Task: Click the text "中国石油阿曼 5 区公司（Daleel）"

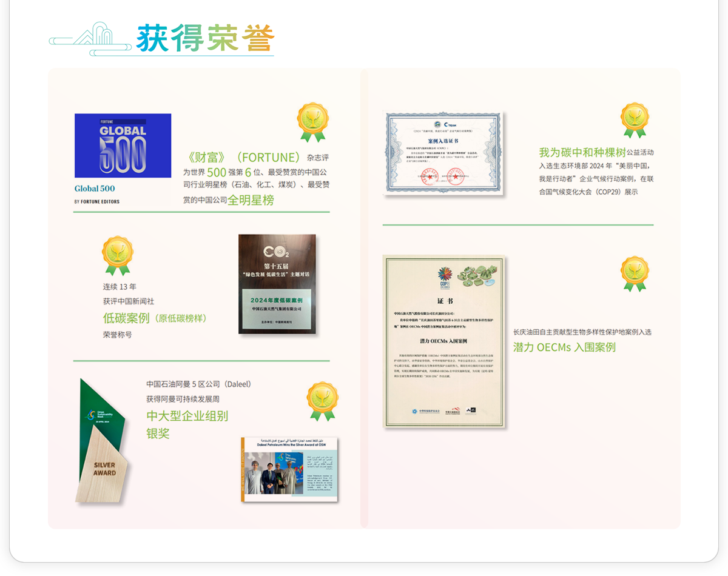Action: [199, 384]
